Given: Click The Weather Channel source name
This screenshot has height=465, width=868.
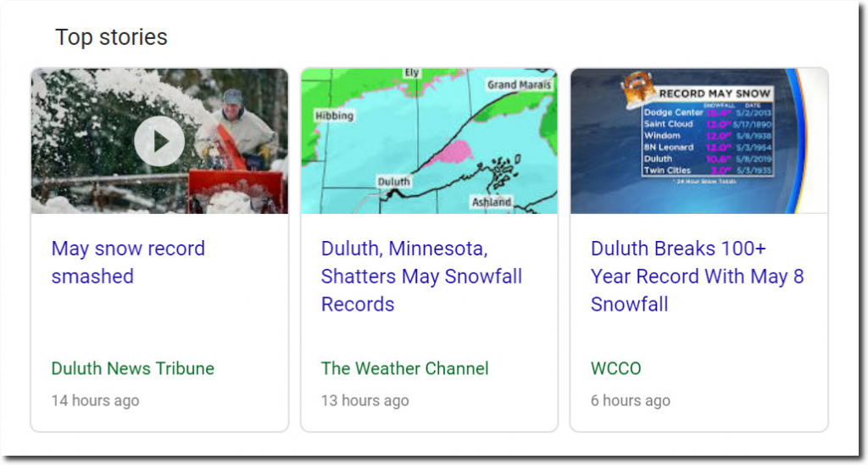Looking at the screenshot, I should (x=404, y=368).
